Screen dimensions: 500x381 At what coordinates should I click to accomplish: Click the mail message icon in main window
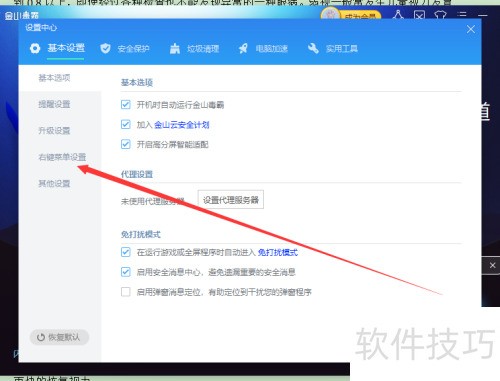[x=419, y=15]
